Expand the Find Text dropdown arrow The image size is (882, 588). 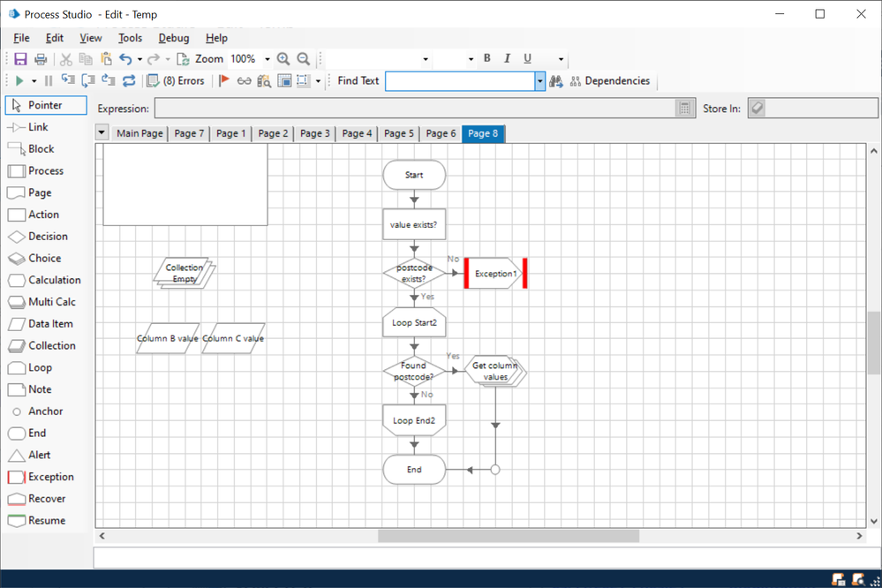[x=540, y=81]
